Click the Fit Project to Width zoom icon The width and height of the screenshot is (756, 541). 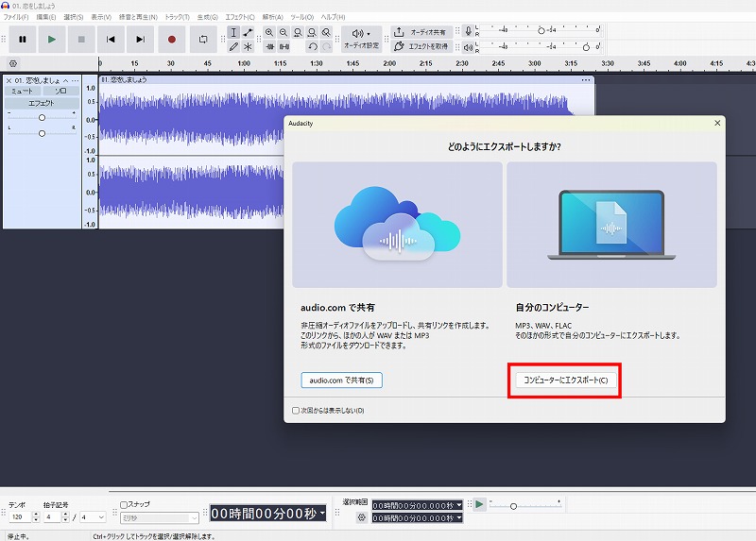(x=312, y=32)
